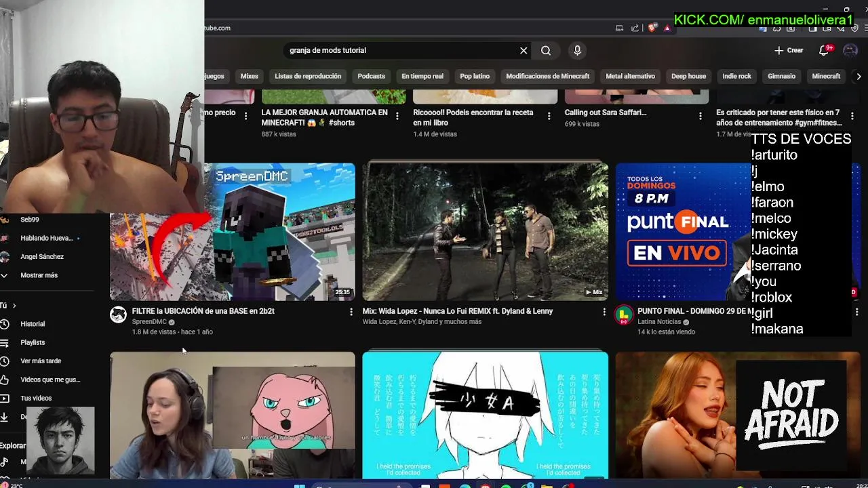Select the Mixes filter chip
Image resolution: width=868 pixels, height=488 pixels.
(x=250, y=76)
